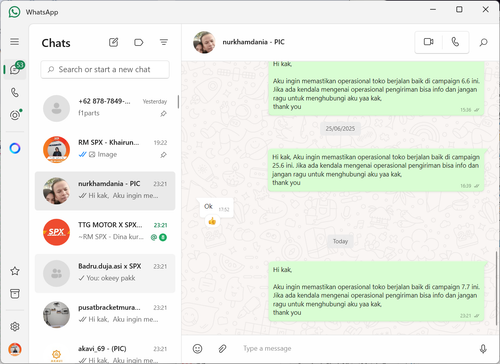Click the unread count badge on TTG MOTOR chat
This screenshot has width=500, height=364.
tap(163, 237)
